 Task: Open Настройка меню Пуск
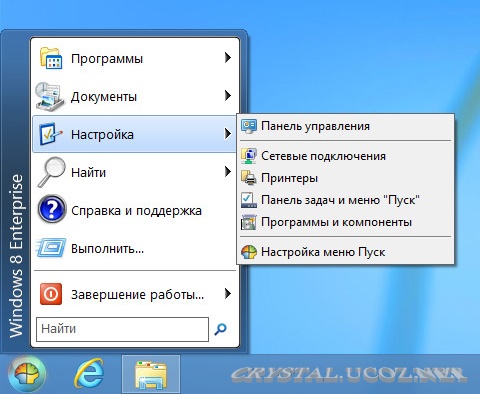pos(345,252)
